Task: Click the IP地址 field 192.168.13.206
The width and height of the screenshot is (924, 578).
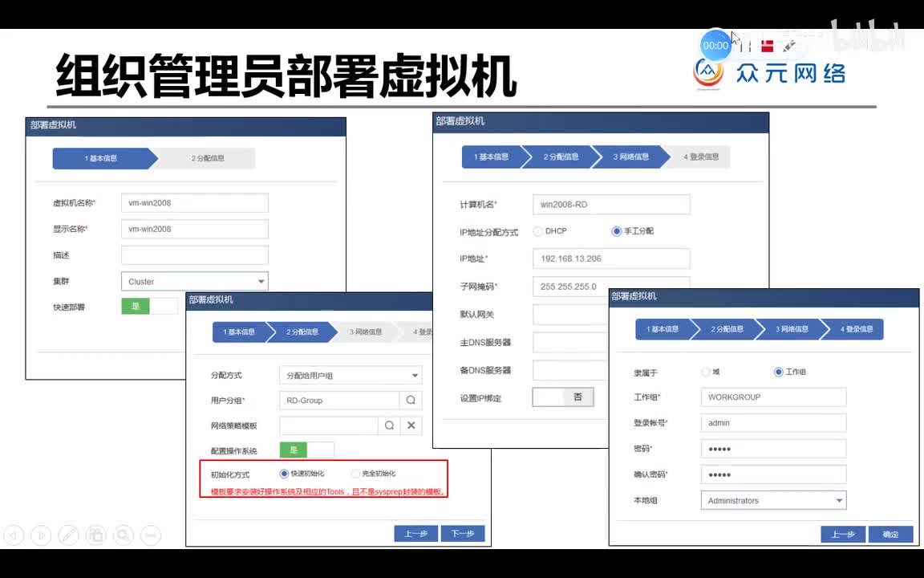Action: [611, 258]
